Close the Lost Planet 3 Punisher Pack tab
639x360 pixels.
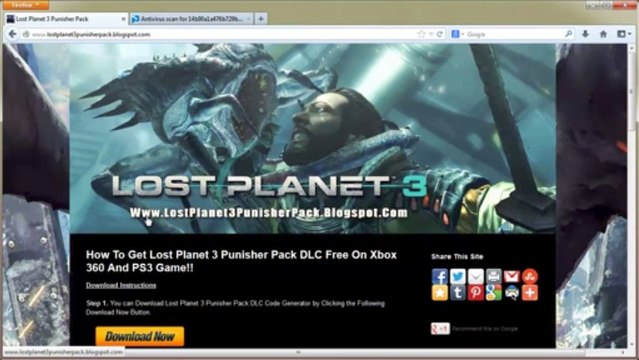coord(123,19)
